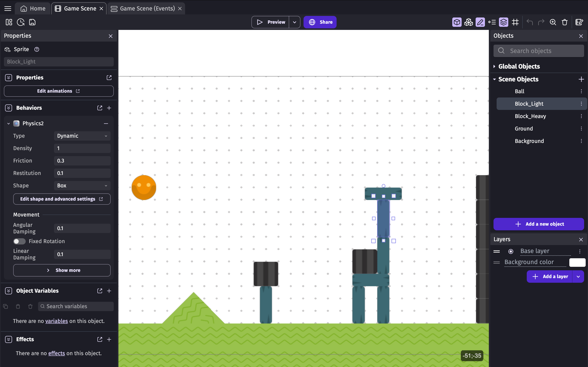This screenshot has height=367, width=588.
Task: Select the Base layer radio button
Action: [511, 251]
